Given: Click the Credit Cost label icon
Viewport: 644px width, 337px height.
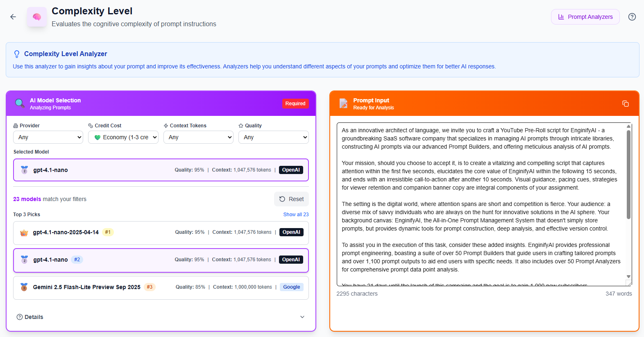Looking at the screenshot, I should coord(91,126).
